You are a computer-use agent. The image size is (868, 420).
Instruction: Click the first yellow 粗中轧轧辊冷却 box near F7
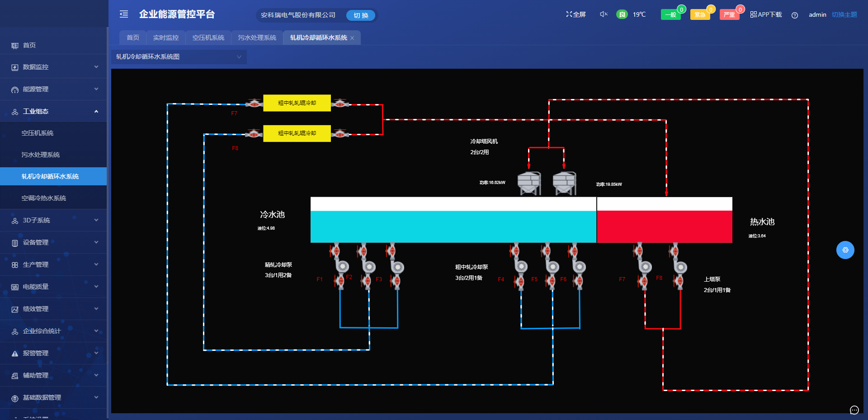click(297, 103)
